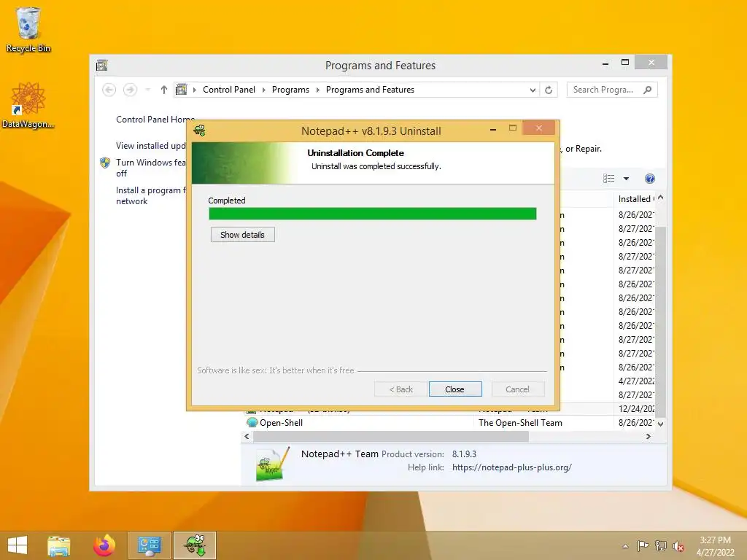This screenshot has height=560, width=747.
Task: Open Recycle Bin desktop icon
Action: click(x=28, y=30)
